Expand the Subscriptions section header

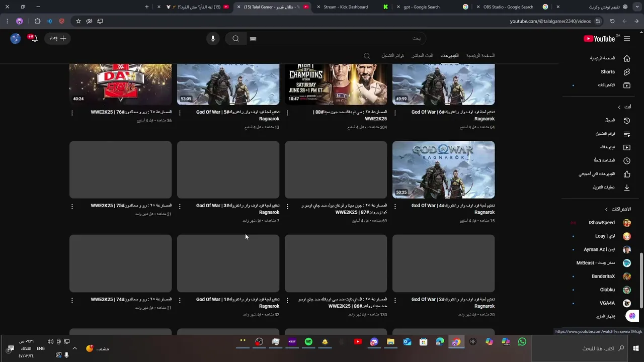pos(618,209)
